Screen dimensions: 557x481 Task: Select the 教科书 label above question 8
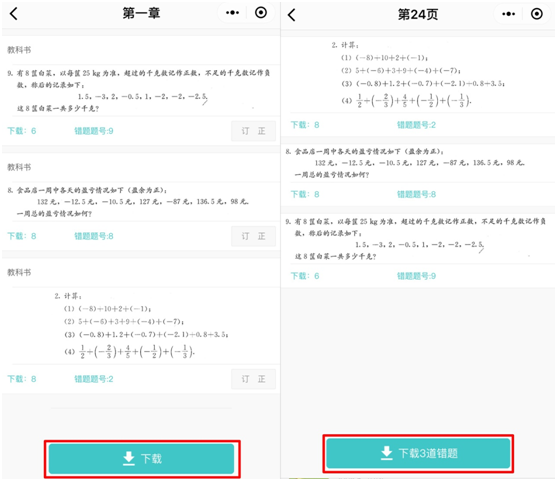[x=19, y=167]
